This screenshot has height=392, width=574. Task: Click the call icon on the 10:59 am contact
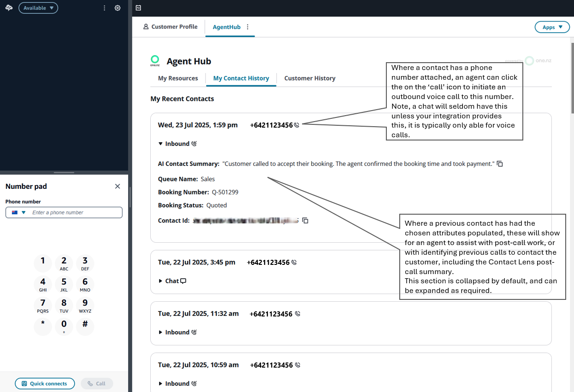(x=297, y=365)
